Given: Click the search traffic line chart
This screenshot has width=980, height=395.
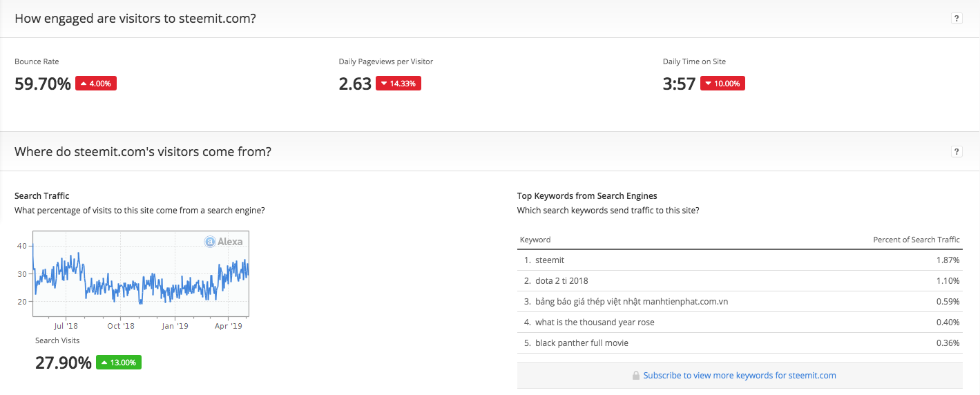Looking at the screenshot, I should (141, 275).
